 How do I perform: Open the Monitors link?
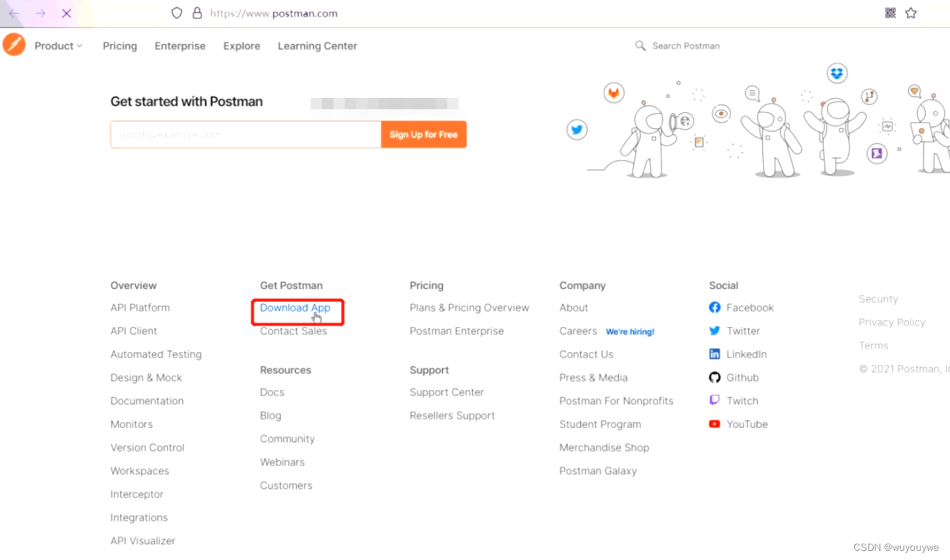(131, 424)
